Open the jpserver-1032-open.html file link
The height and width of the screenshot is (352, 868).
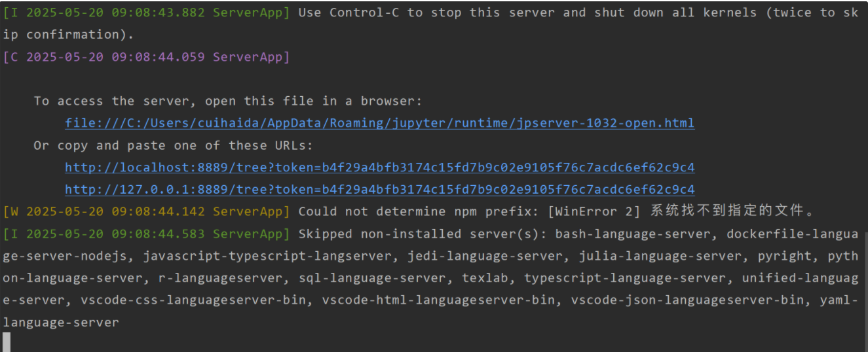380,123
